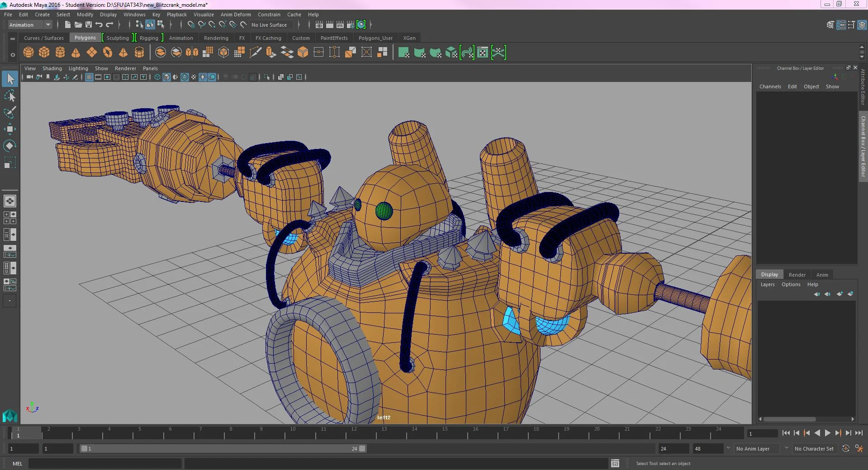Screen dimensions: 868x470
Task: Click the range slider end handle
Action: click(x=362, y=449)
